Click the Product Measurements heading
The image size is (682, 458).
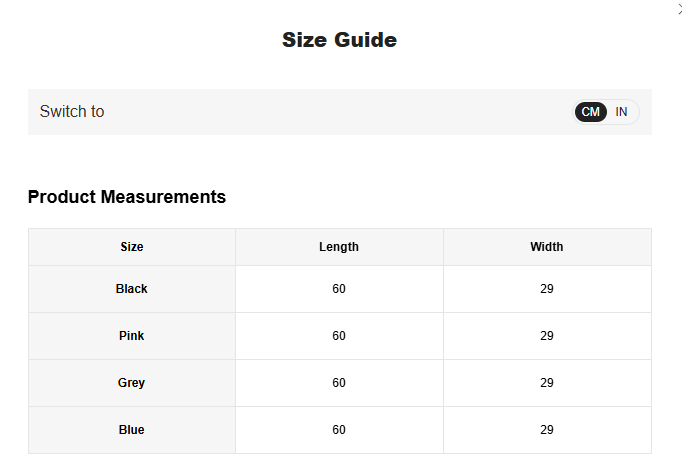pos(127,197)
